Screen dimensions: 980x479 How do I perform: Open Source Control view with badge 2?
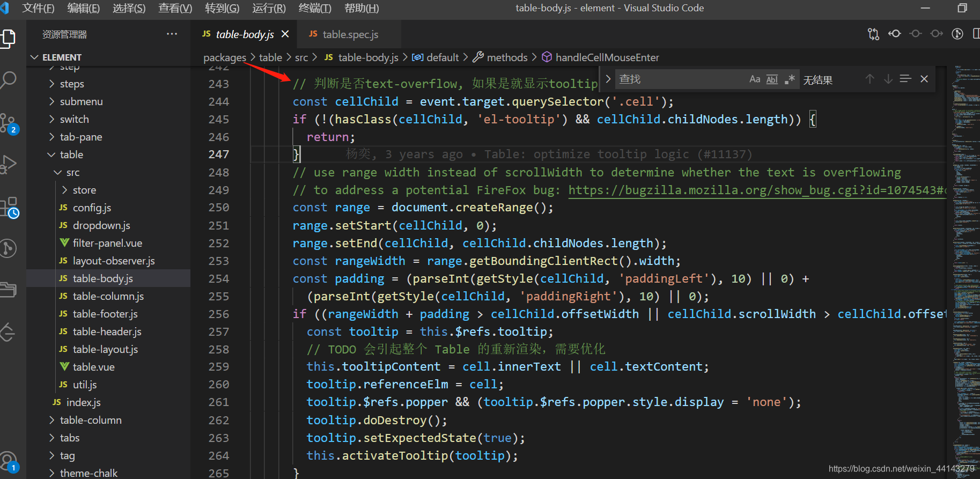coord(9,123)
